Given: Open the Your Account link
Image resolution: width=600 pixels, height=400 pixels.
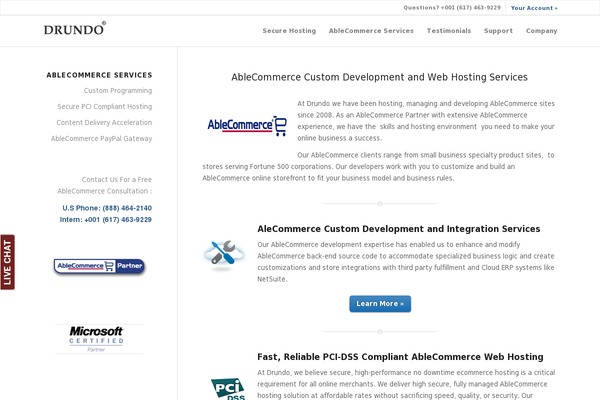Looking at the screenshot, I should (x=534, y=8).
